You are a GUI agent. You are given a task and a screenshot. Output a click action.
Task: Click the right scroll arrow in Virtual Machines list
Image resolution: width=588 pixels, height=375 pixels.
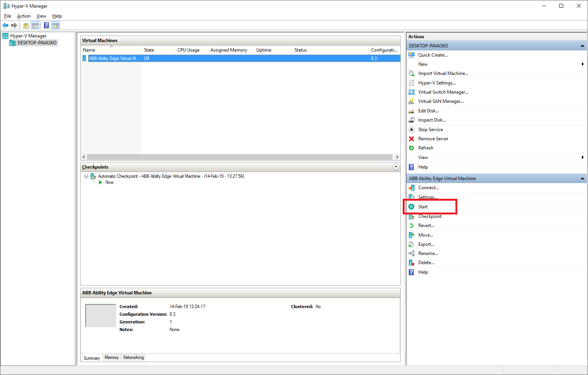397,157
